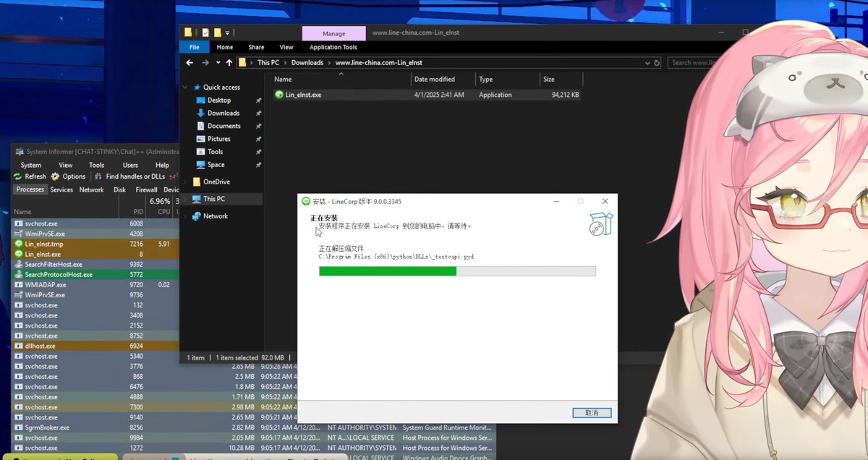Open the Help menu in System Informer

163,165
